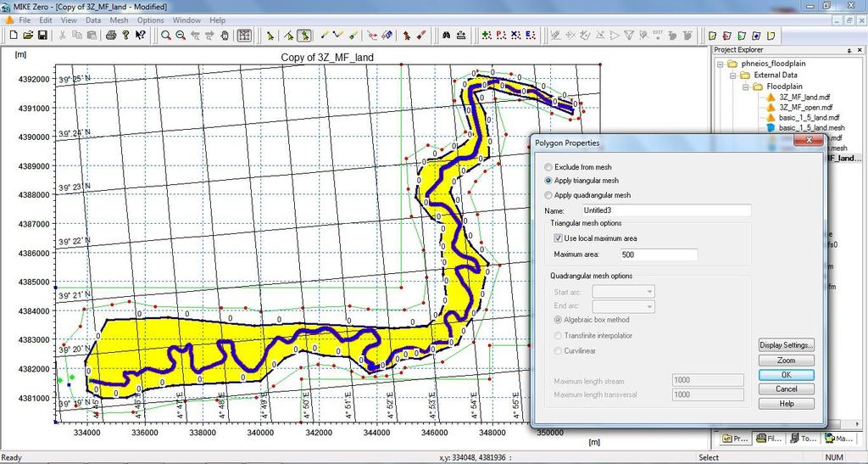The height and width of the screenshot is (464, 868).
Task: Click the yellow question mark About icon
Action: coord(125,36)
